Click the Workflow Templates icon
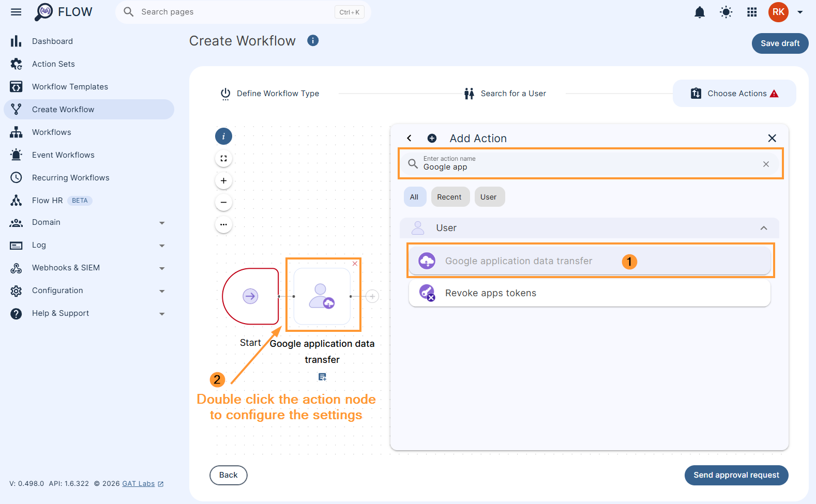The height and width of the screenshot is (504, 816). tap(16, 87)
